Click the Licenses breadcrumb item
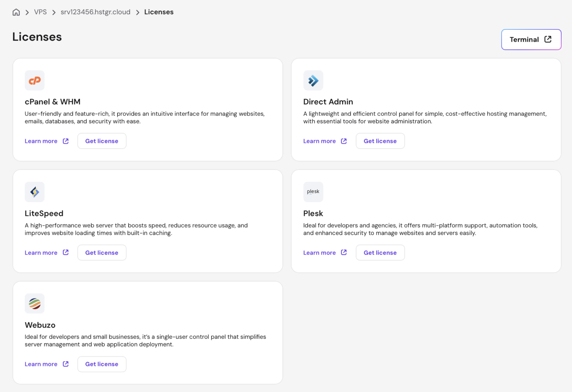Screen dimensions: 572x392 [159, 12]
